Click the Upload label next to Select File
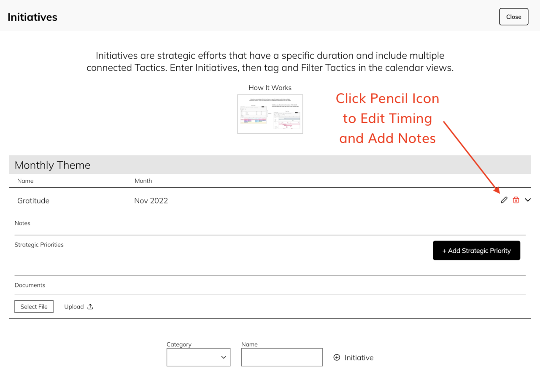The height and width of the screenshot is (392, 540). [x=74, y=306]
